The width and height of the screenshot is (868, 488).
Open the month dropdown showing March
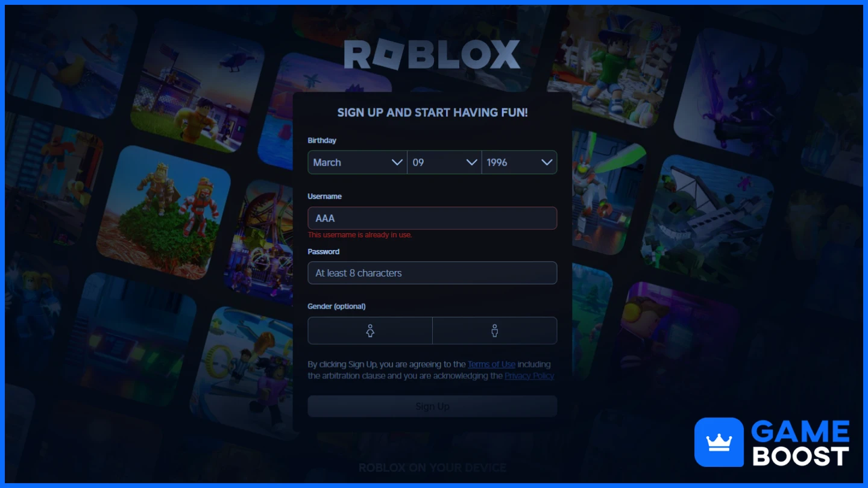tap(357, 163)
